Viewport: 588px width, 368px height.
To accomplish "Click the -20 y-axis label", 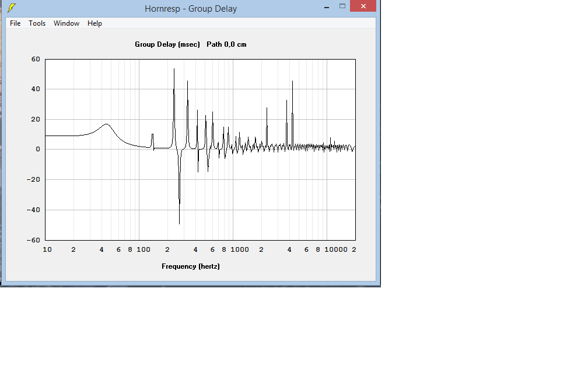I will [33, 179].
